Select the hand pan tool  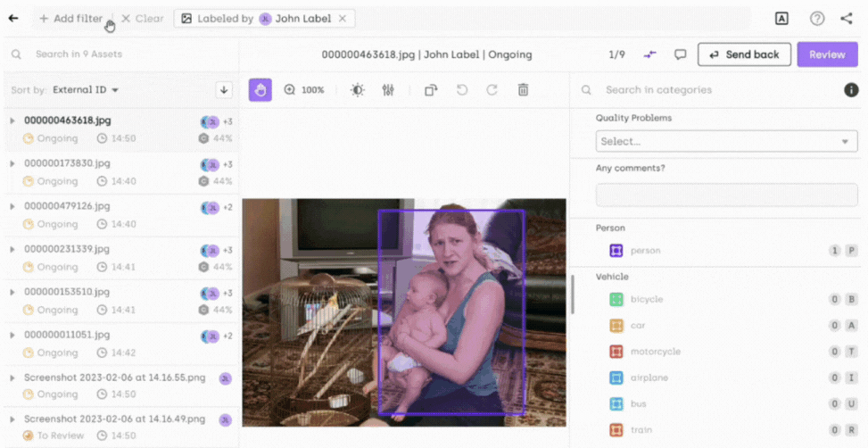tap(260, 90)
